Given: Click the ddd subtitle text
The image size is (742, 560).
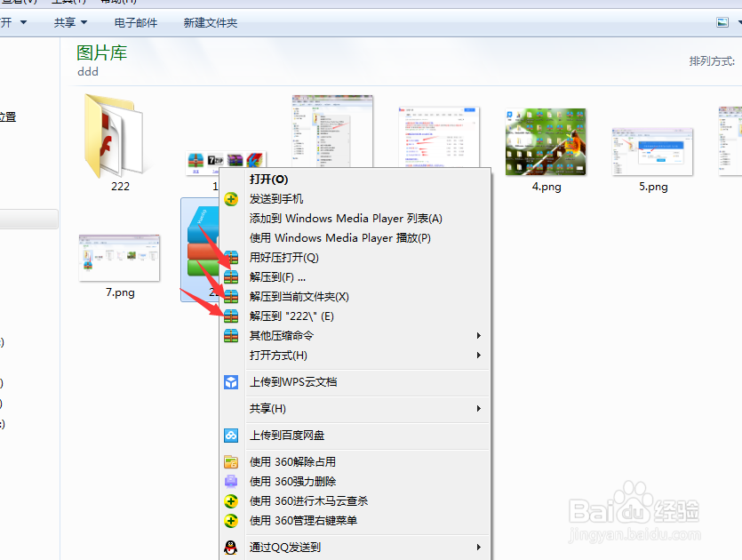Looking at the screenshot, I should tap(88, 71).
